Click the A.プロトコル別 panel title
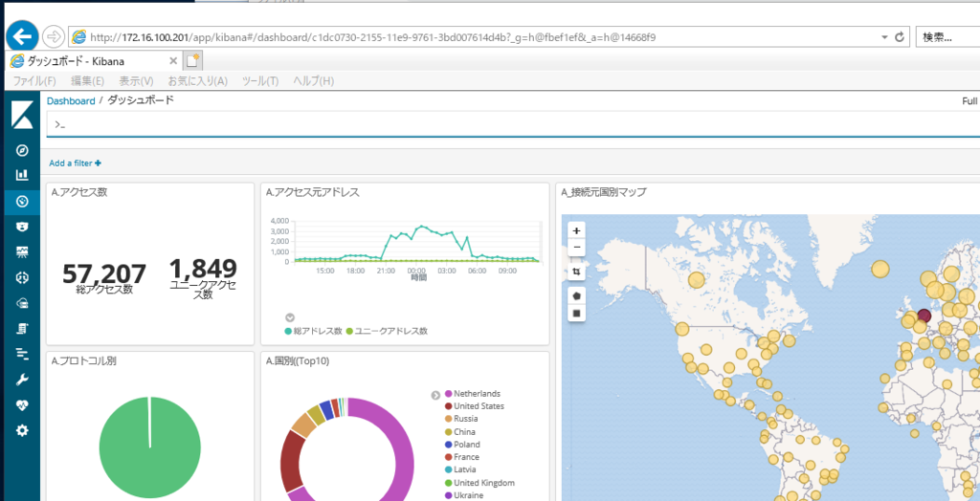Screen dimensions: 980x501 [84, 360]
